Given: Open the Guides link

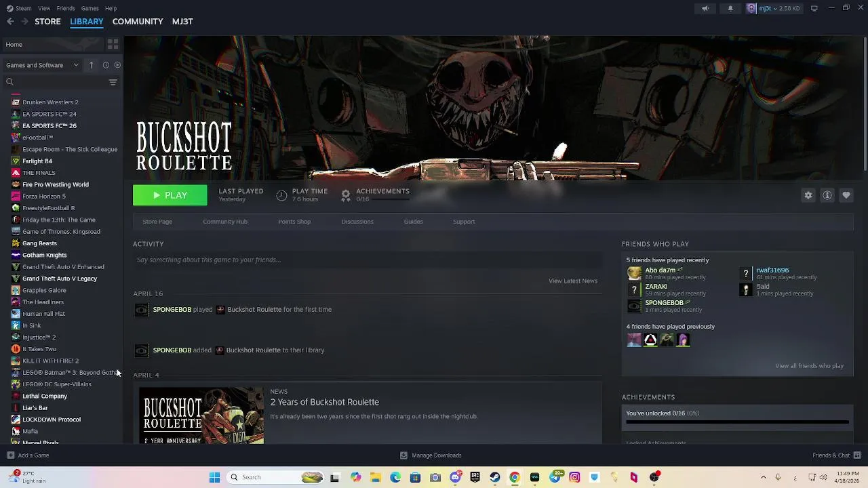Looking at the screenshot, I should click(x=414, y=222).
